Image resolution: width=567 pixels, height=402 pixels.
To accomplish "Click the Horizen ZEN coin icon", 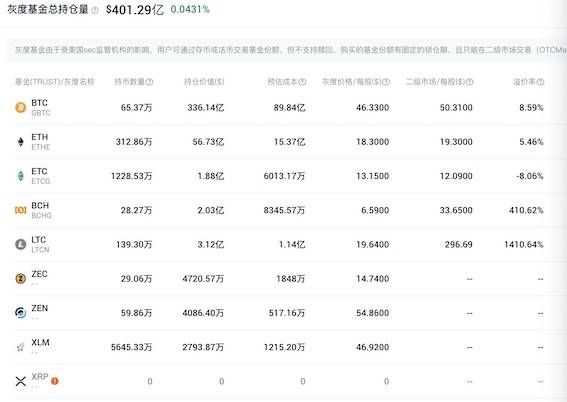I will [21, 313].
